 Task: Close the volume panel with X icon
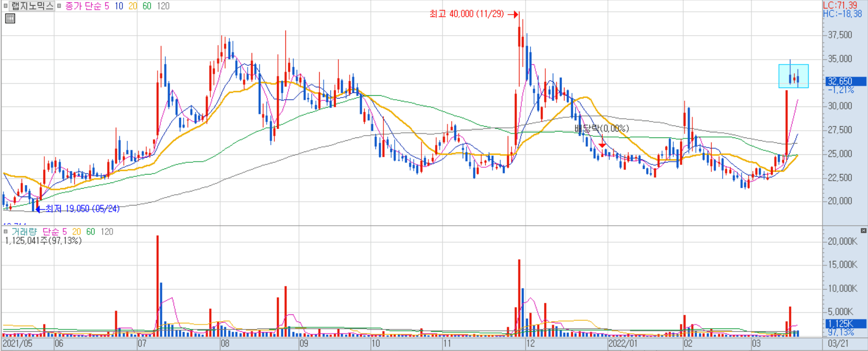(x=864, y=231)
